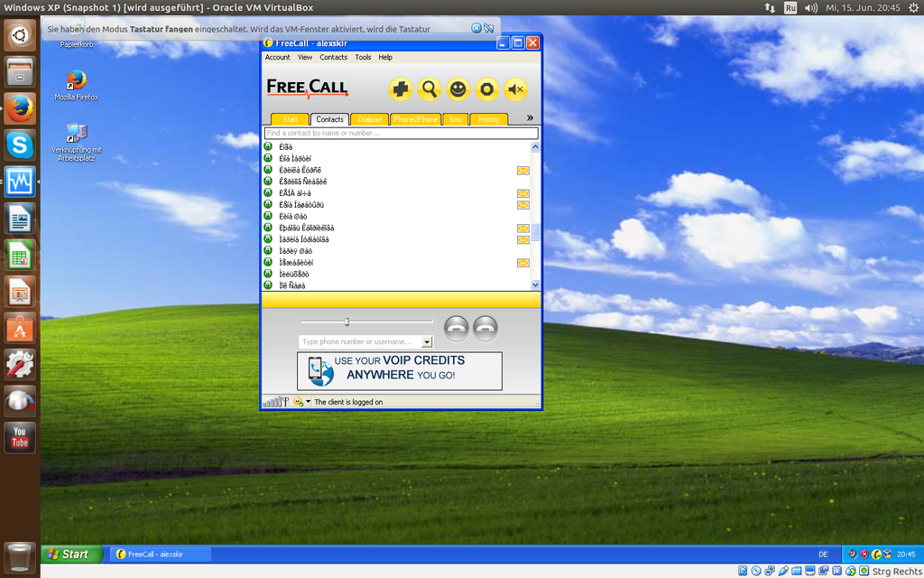Image resolution: width=924 pixels, height=578 pixels.
Task: Click the VirtualBox mouse integration status icon
Action: 851,571
